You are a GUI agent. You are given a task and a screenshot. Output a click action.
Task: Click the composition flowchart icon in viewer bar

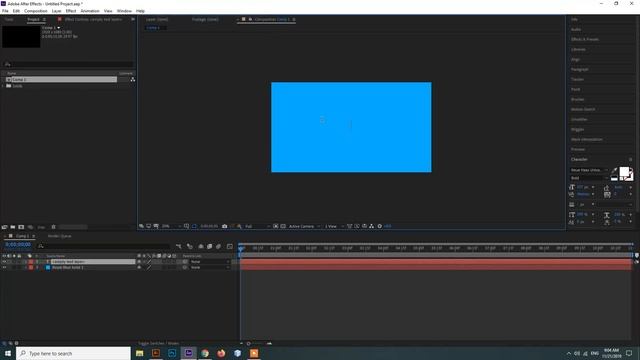point(371,226)
